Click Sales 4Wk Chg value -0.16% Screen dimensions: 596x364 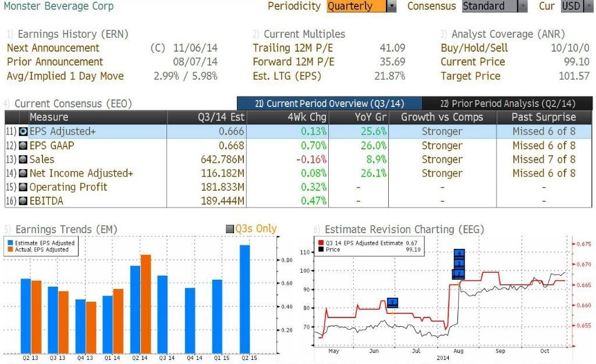pyautogui.click(x=311, y=159)
